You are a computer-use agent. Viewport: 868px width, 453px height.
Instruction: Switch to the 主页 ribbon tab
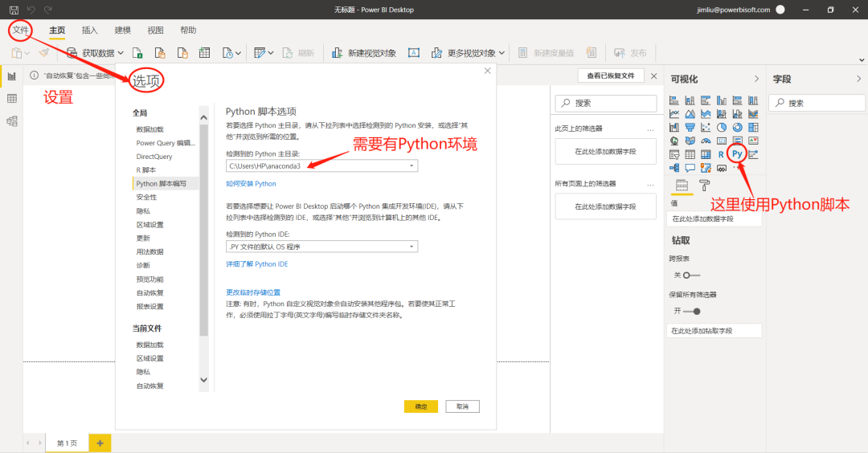click(57, 30)
